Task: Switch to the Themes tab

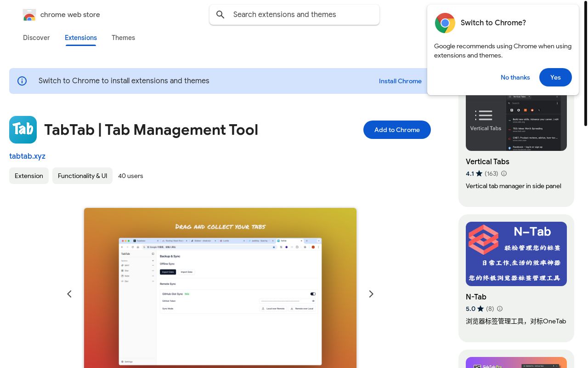Action: (x=123, y=38)
